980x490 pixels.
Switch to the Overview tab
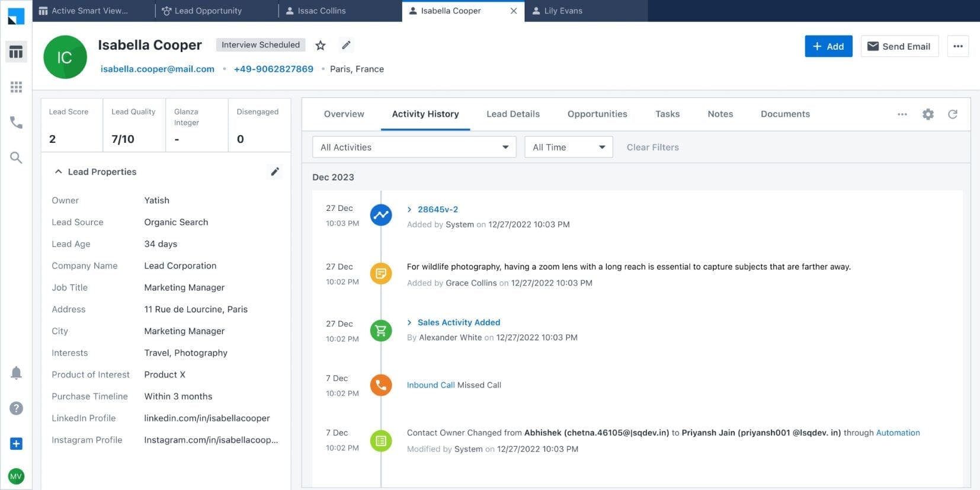point(344,114)
